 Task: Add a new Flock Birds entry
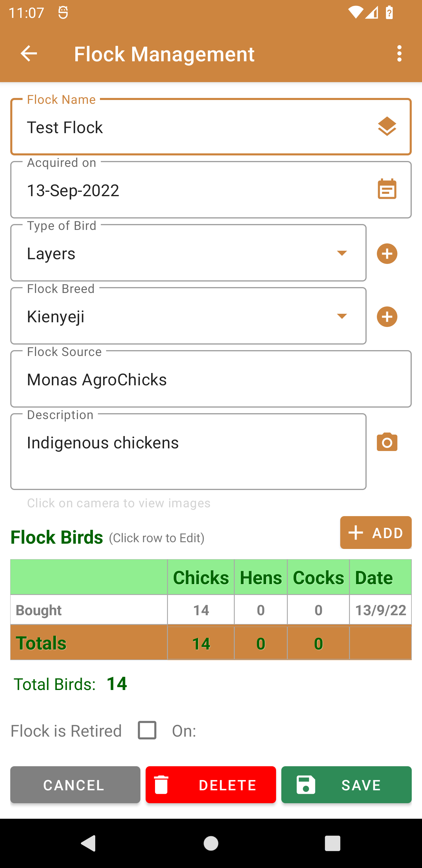pos(375,533)
